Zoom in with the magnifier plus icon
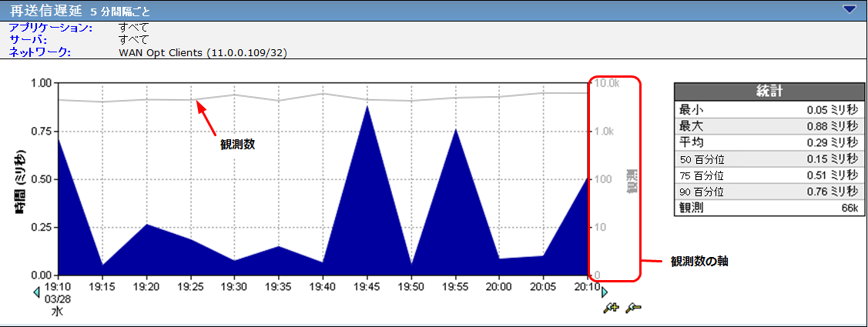The image size is (868, 327). (610, 309)
